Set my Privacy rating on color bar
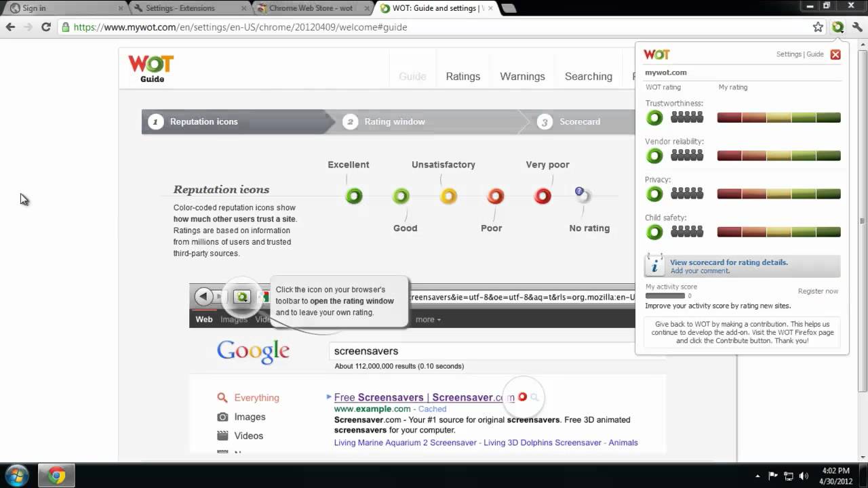 click(x=778, y=194)
